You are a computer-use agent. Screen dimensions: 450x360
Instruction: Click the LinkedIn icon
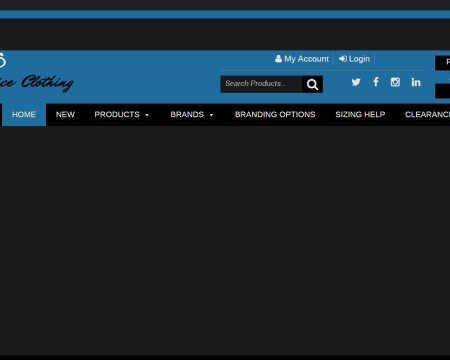pyautogui.click(x=416, y=82)
